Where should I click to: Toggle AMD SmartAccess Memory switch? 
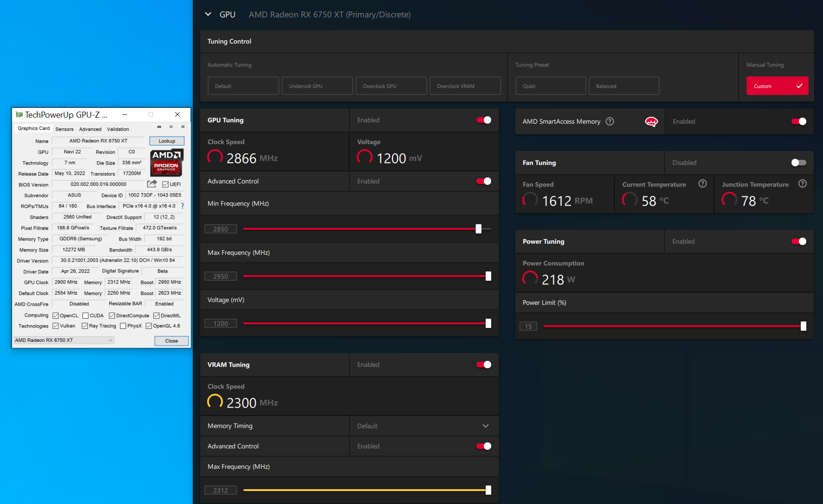(799, 121)
